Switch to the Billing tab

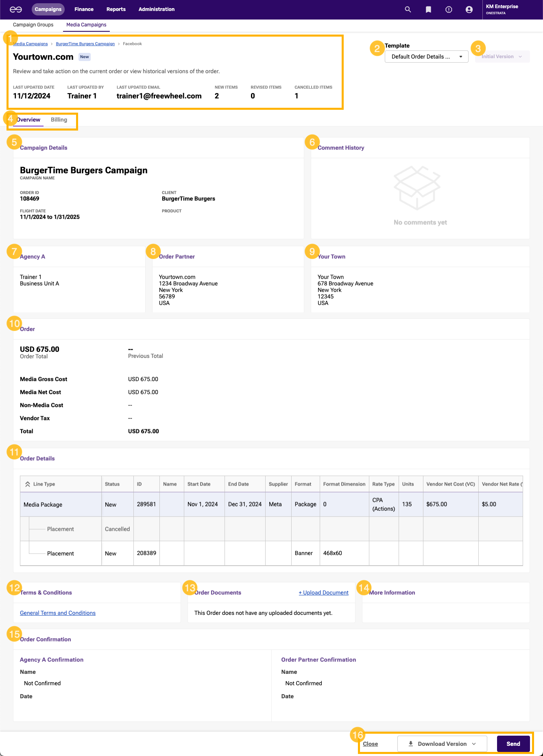[59, 120]
